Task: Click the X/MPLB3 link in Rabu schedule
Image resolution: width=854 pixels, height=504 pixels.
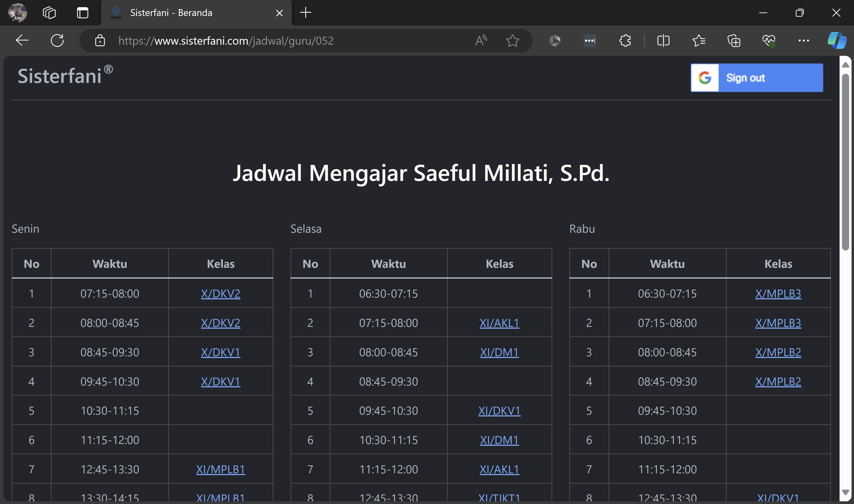Action: [x=778, y=293]
